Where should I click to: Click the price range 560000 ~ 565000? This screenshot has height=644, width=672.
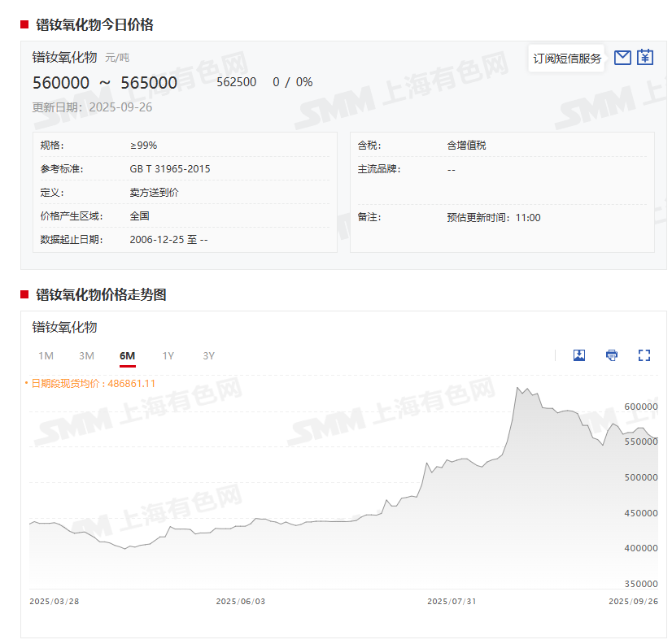[x=105, y=83]
